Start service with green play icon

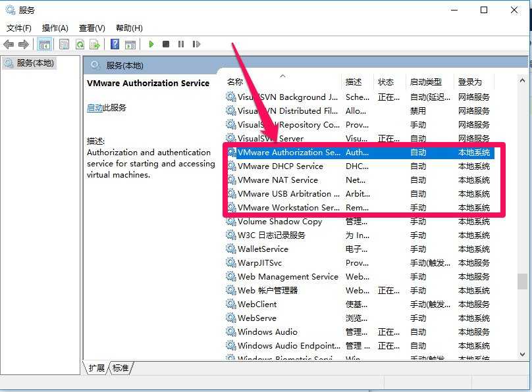[151, 44]
